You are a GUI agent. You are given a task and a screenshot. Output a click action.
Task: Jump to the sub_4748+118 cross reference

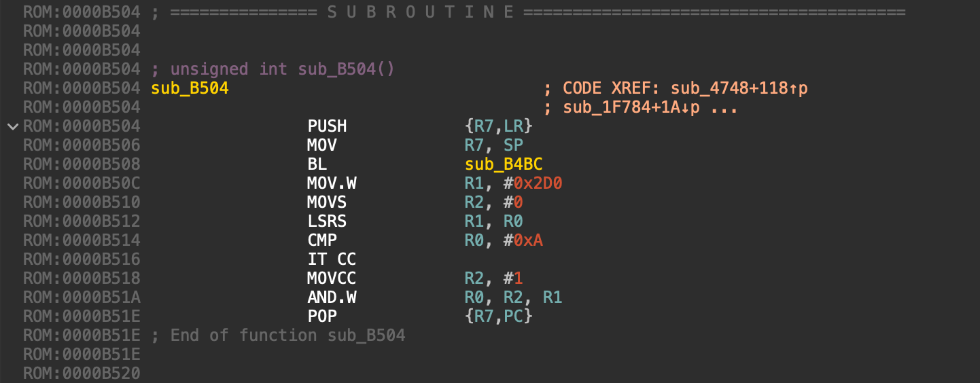(739, 88)
